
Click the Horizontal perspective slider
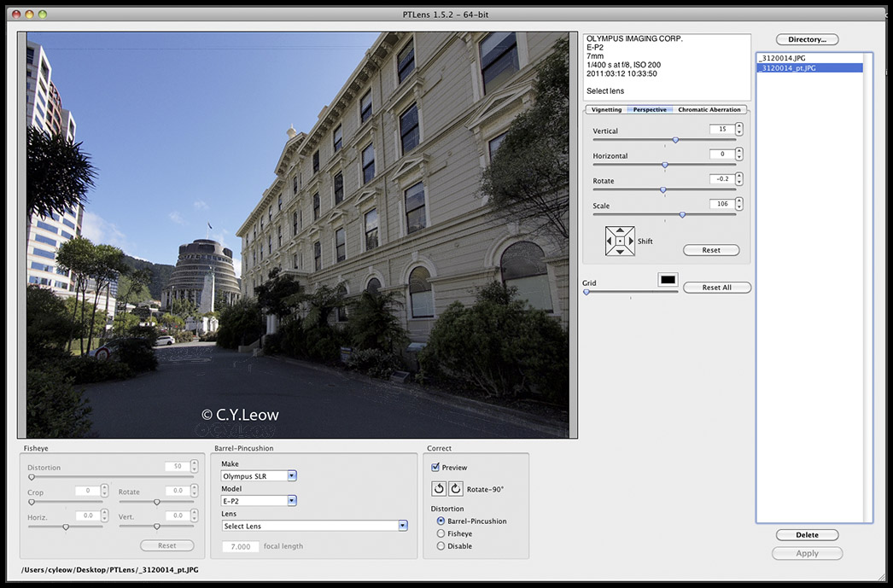[664, 165]
